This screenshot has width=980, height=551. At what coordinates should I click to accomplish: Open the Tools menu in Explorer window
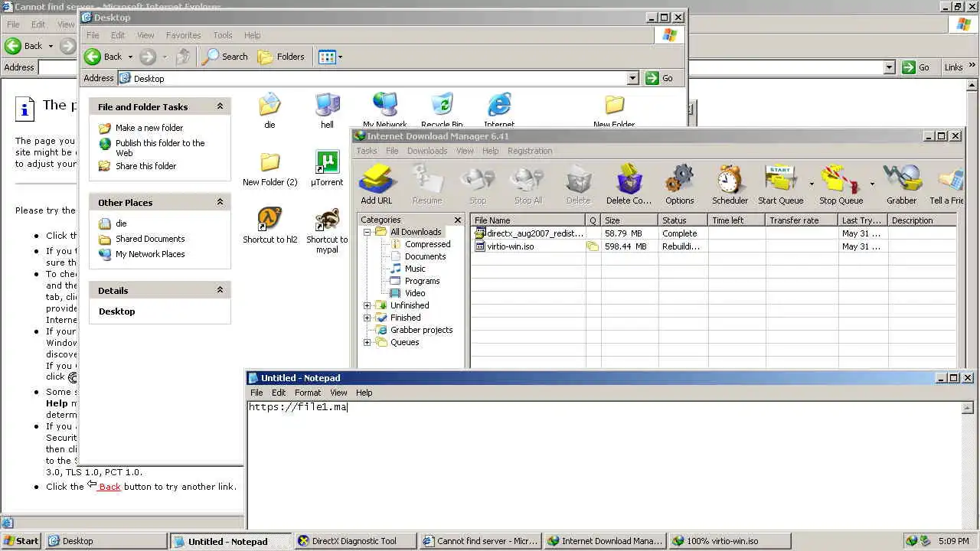pyautogui.click(x=223, y=35)
